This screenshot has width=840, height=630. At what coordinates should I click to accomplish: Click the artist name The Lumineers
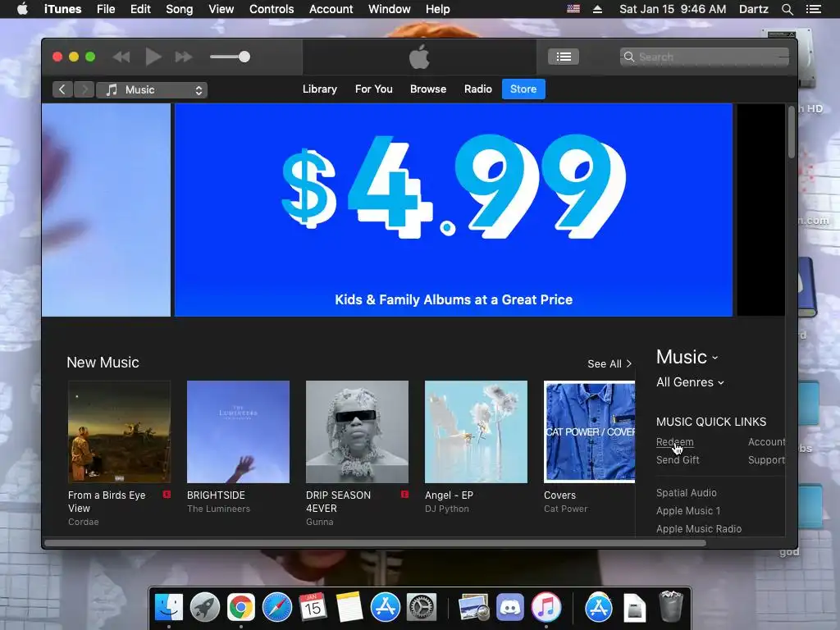pyautogui.click(x=218, y=509)
